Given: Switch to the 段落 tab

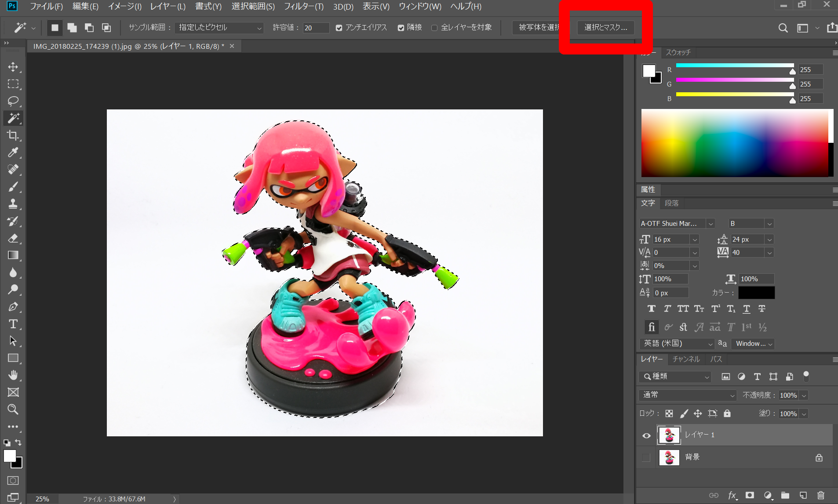Looking at the screenshot, I should click(x=671, y=203).
